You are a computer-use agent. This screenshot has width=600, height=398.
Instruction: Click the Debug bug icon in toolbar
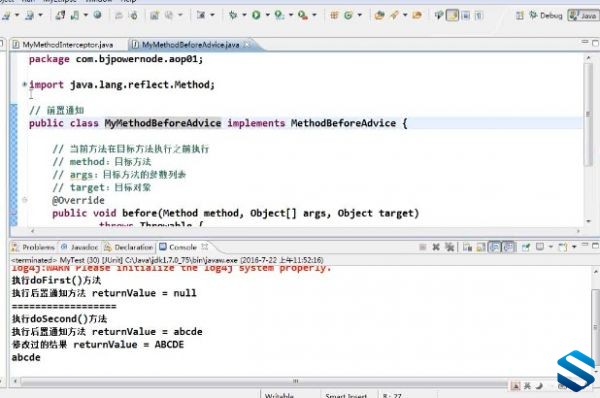pos(233,15)
